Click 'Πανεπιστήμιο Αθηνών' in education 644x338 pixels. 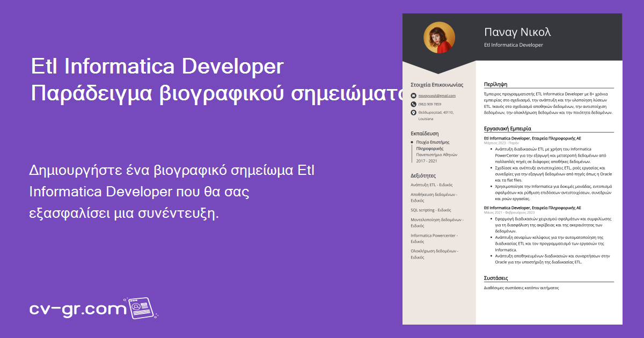pos(437,155)
